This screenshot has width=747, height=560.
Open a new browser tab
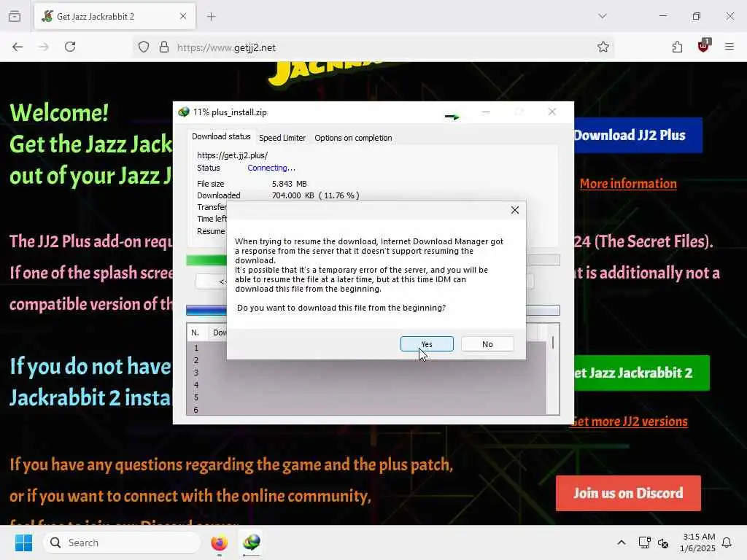coord(212,17)
